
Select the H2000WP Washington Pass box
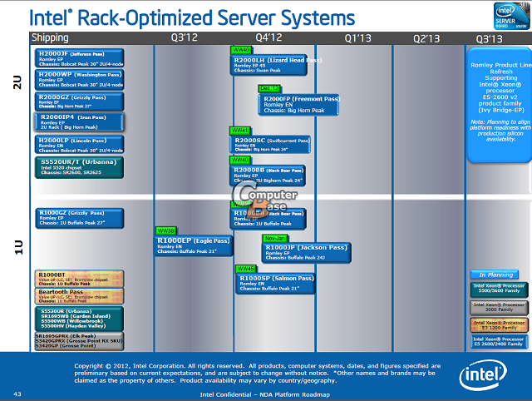pos(80,80)
